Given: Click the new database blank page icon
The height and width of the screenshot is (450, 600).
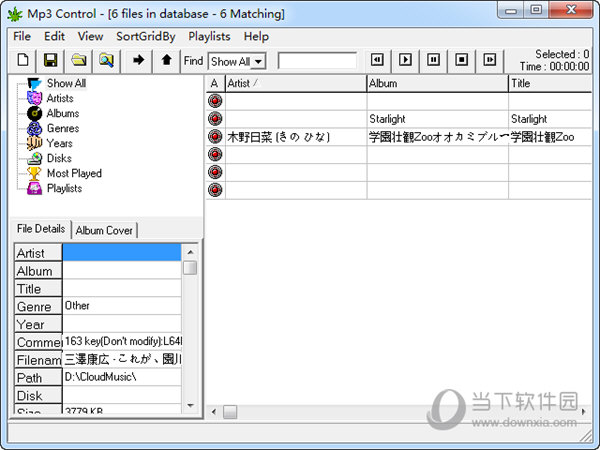Looking at the screenshot, I should click(23, 60).
